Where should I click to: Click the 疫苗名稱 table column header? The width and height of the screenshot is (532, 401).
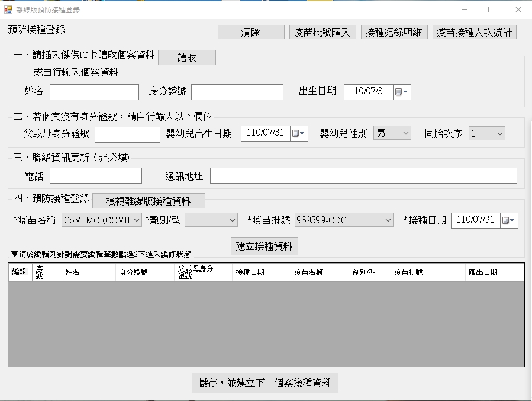coord(320,272)
